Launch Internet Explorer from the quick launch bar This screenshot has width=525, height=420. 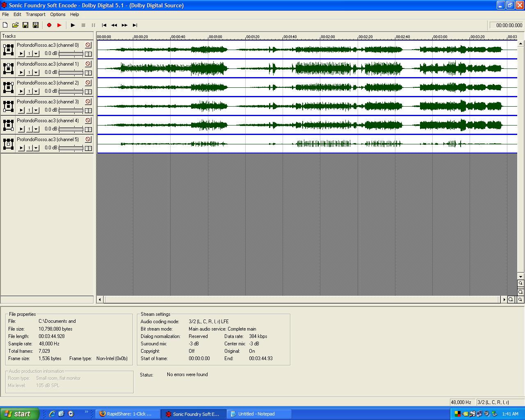click(52, 414)
